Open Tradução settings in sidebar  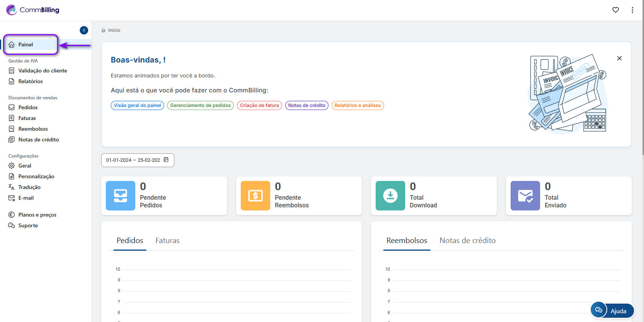point(29,187)
